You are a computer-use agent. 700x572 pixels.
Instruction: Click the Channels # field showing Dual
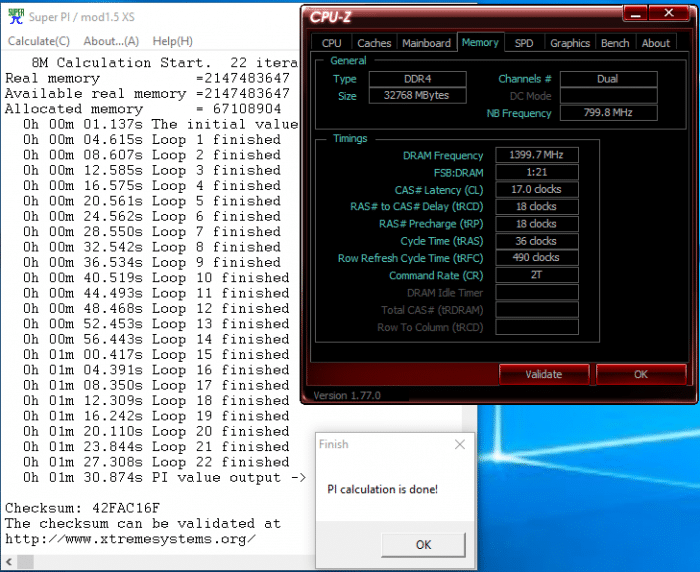point(608,79)
